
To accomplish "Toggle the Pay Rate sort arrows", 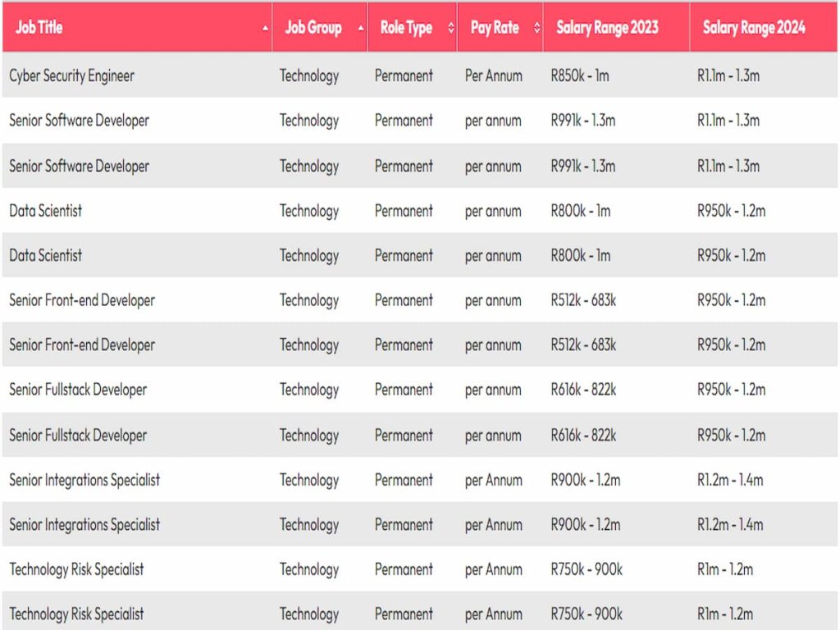I will 536,28.
